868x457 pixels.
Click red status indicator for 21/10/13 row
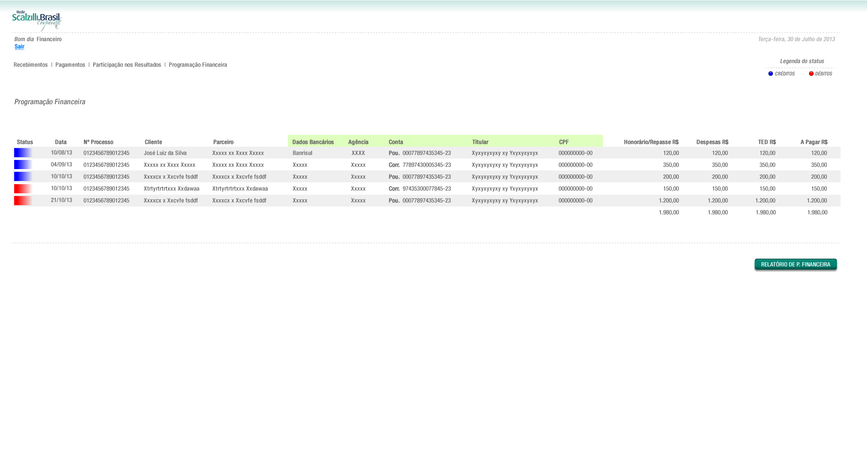[x=23, y=201]
